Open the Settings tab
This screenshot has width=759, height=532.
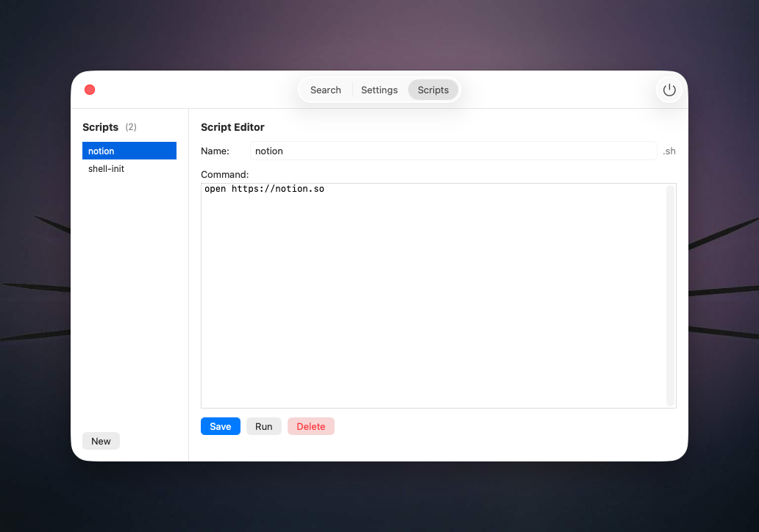(x=379, y=90)
